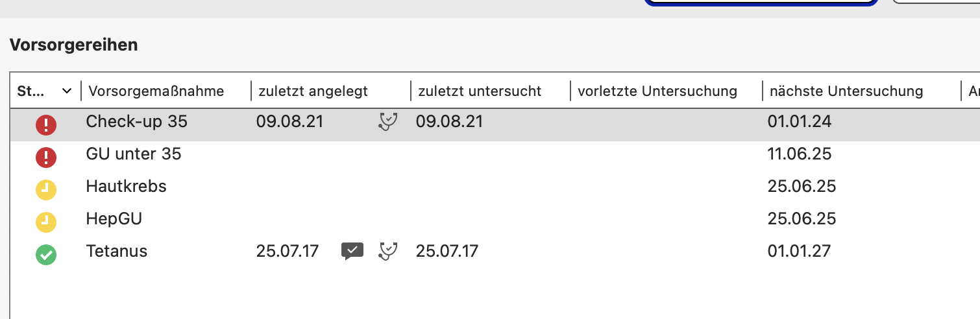
Task: Click yellow clock icon for Hautkrebs
Action: 46,189
